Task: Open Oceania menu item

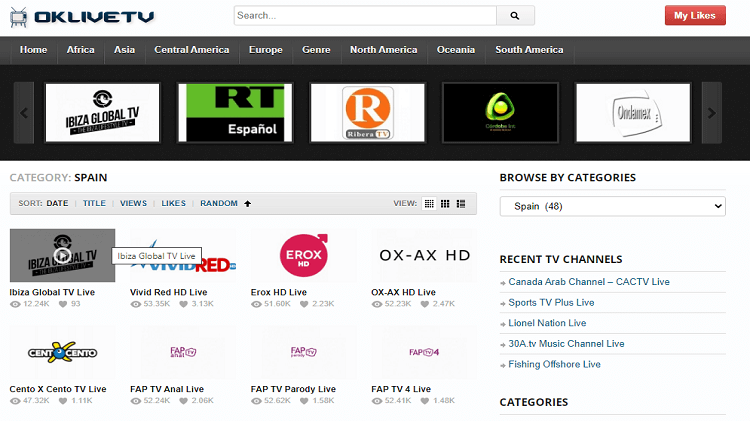Action: click(456, 50)
